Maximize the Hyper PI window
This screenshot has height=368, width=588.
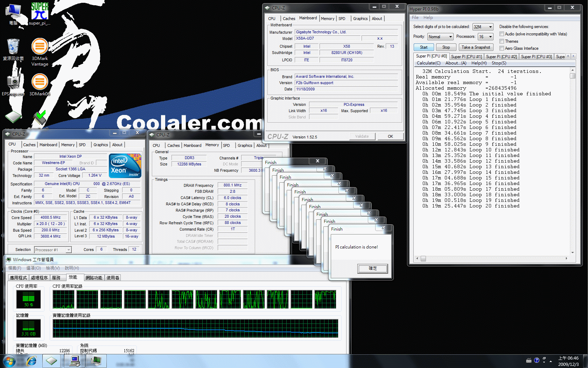pyautogui.click(x=559, y=7)
